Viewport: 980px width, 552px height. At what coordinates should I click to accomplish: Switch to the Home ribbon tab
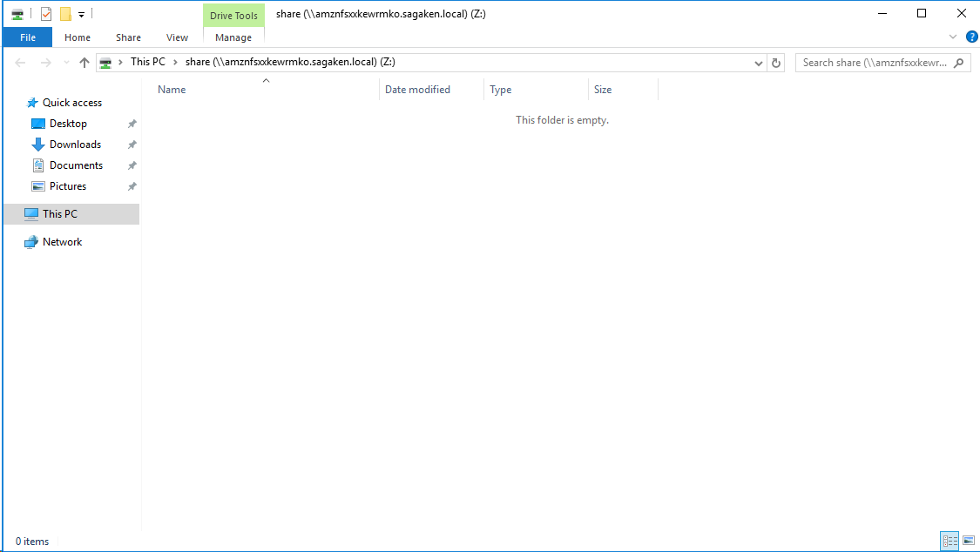coord(78,37)
